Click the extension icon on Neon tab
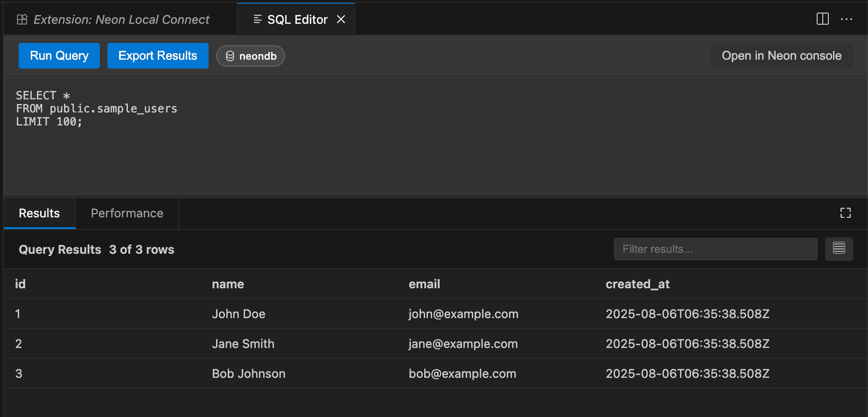Image resolution: width=868 pixels, height=417 pixels. (x=22, y=20)
